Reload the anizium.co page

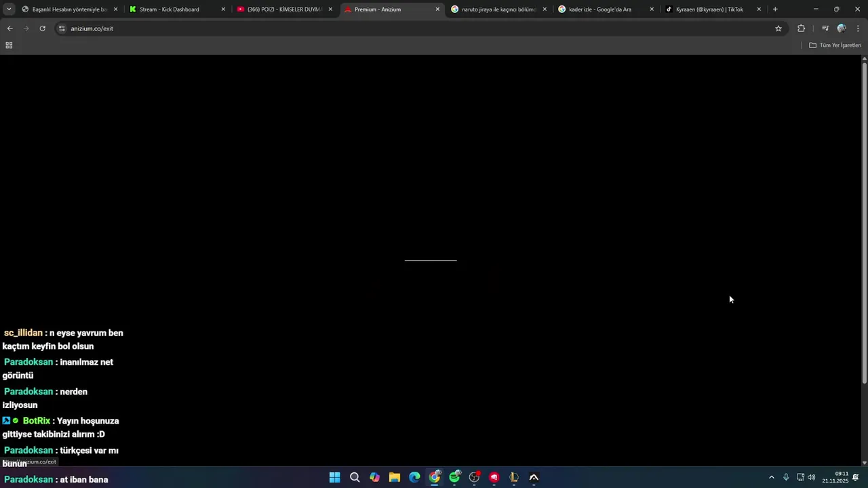click(x=42, y=28)
